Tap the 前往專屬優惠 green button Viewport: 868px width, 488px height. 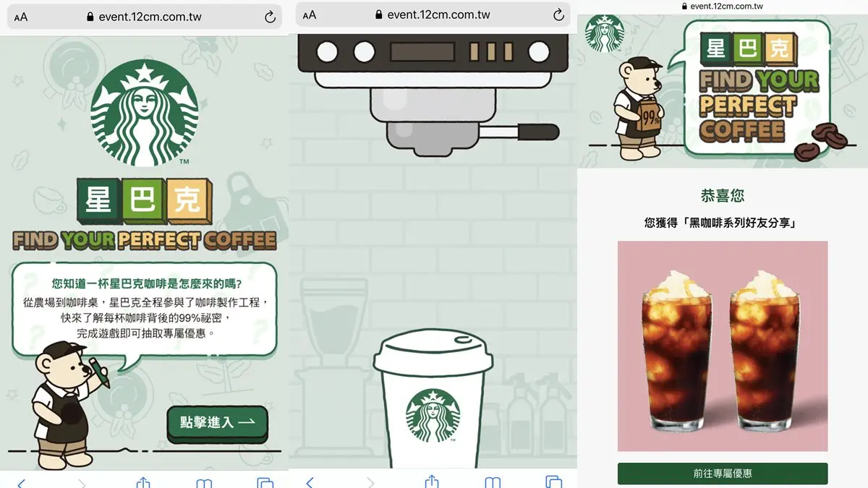click(x=722, y=474)
